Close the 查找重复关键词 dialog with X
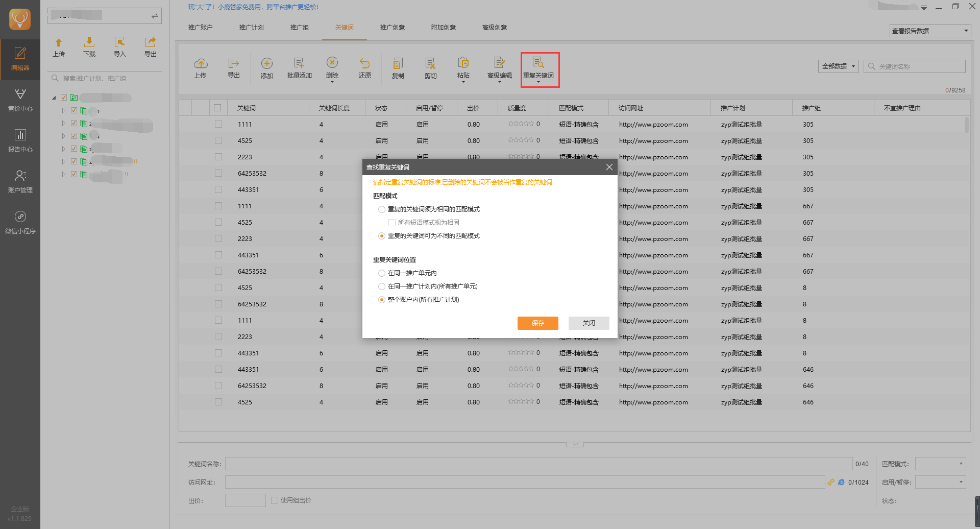The height and width of the screenshot is (529, 980). tap(609, 167)
